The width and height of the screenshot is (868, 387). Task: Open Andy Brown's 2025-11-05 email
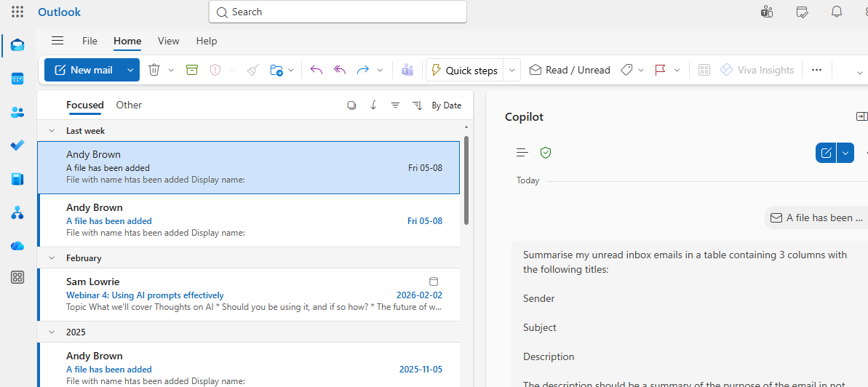tap(249, 365)
